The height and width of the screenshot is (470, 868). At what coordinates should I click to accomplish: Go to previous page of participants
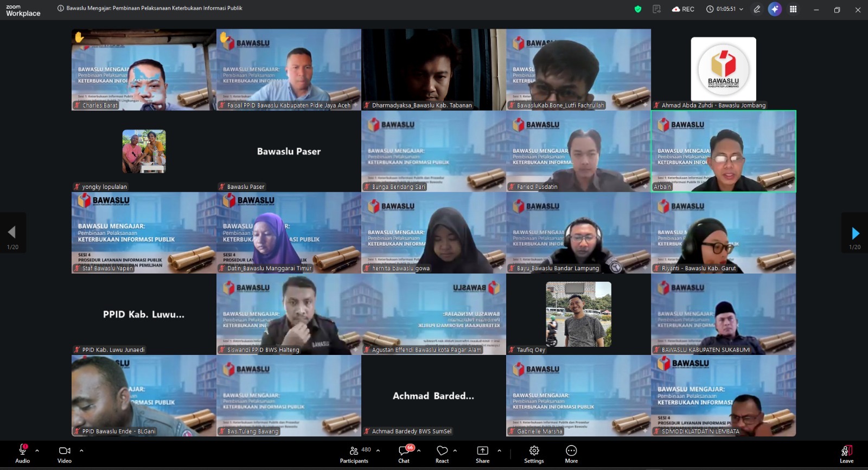point(12,233)
